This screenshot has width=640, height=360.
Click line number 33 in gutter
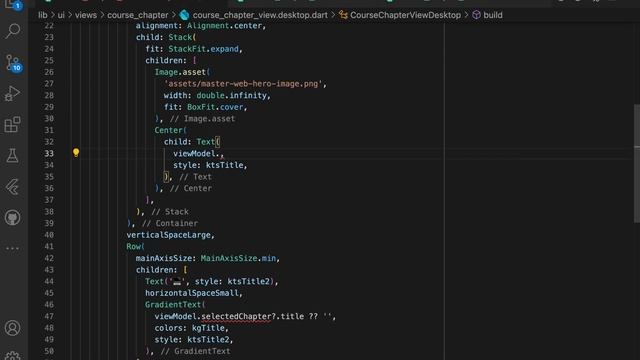(49, 153)
